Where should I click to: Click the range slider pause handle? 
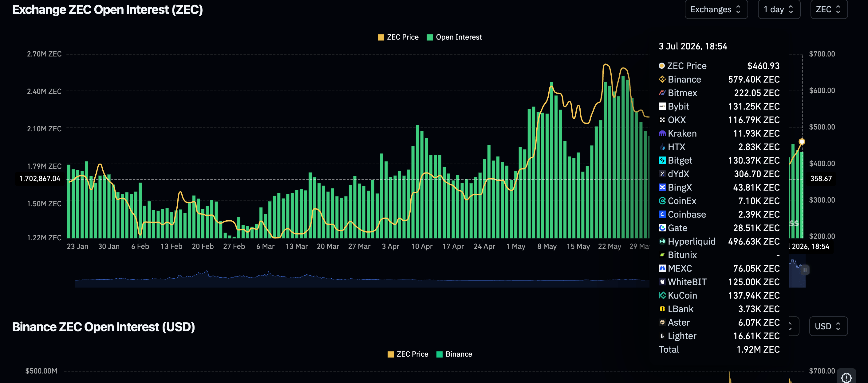click(805, 270)
